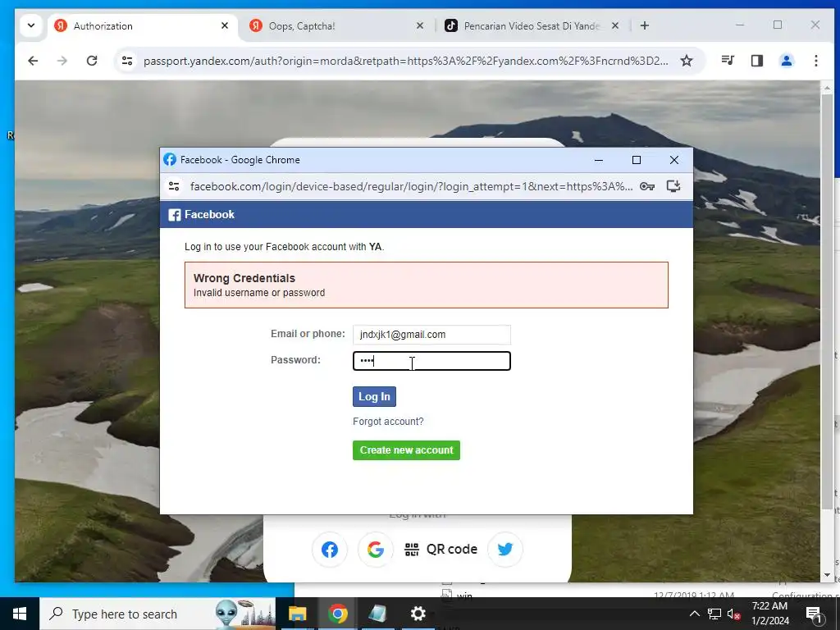Open Settings gear from the taskbar

click(418, 614)
